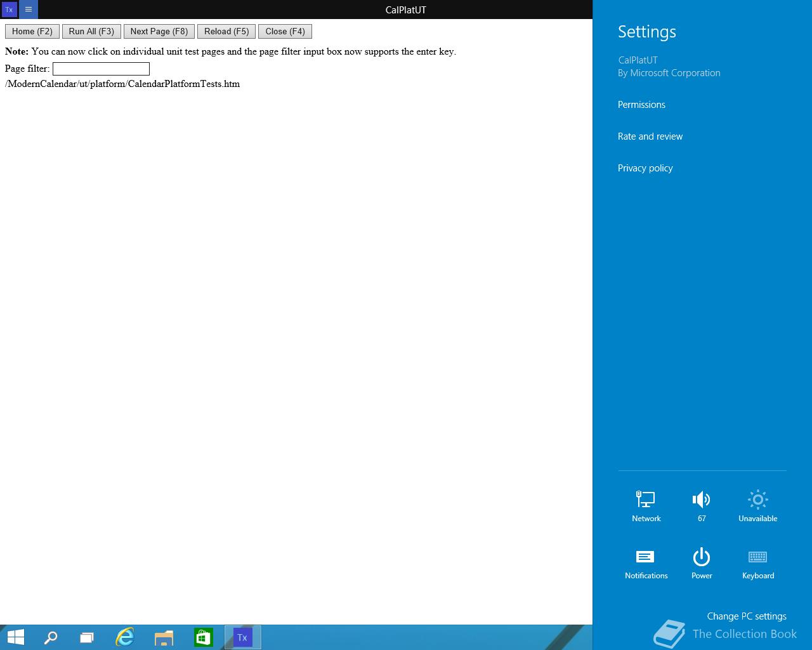Click the CalPlatUT window title text

[x=406, y=10]
